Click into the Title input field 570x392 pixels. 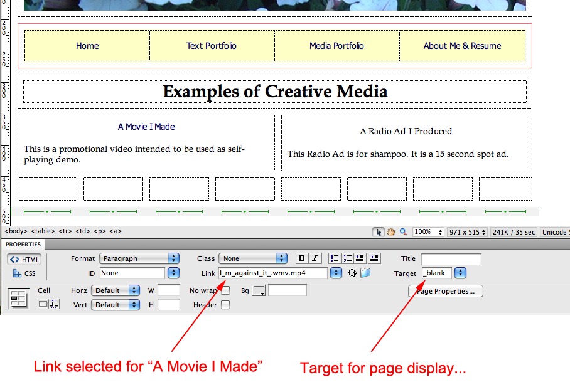[451, 258]
